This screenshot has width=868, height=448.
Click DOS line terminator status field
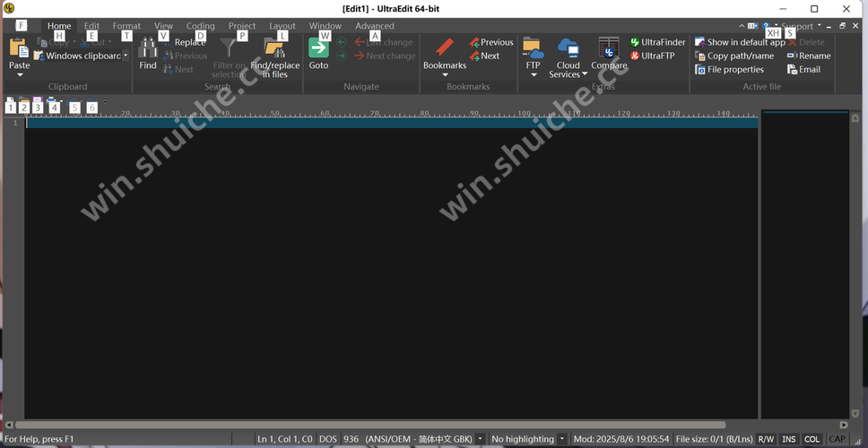[328, 439]
